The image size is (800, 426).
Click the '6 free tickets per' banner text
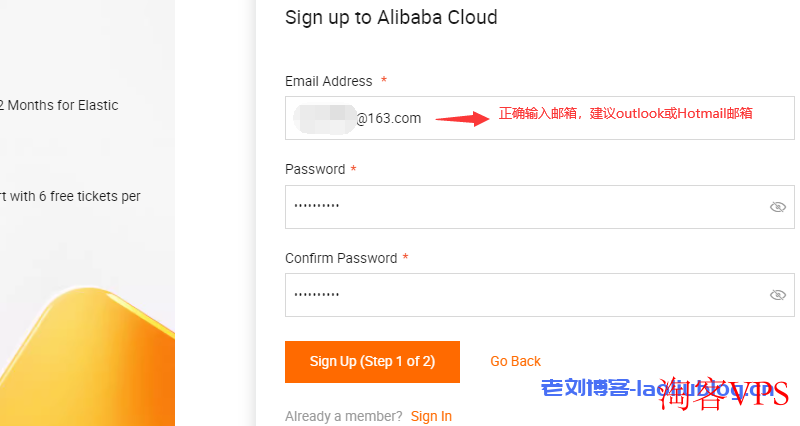click(89, 196)
